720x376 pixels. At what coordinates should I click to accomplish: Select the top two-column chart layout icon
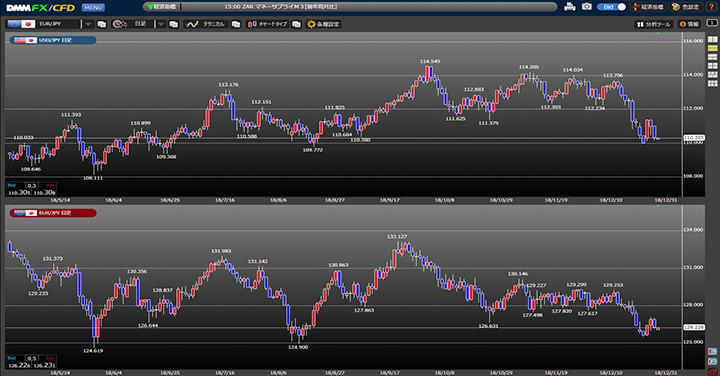pyautogui.click(x=712, y=39)
